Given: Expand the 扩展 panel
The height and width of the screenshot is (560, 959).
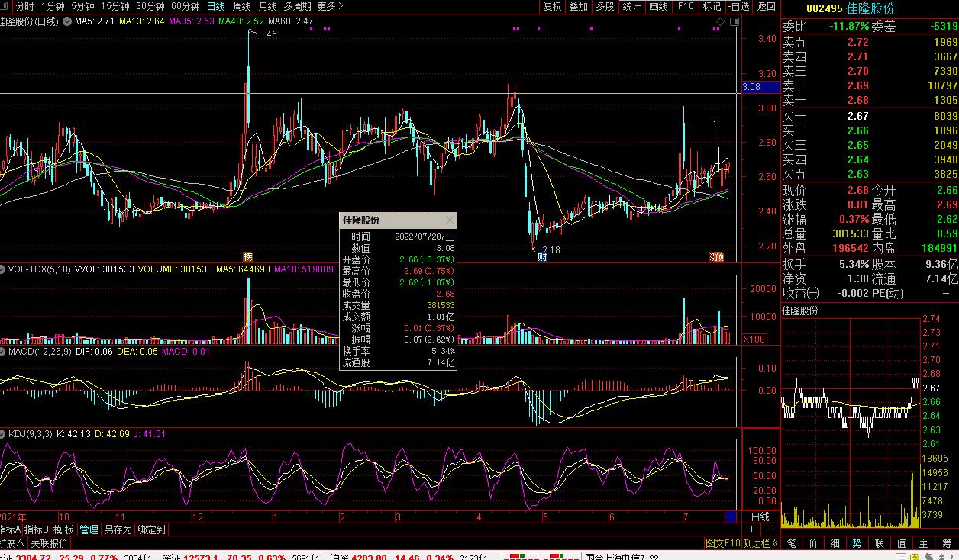Looking at the screenshot, I should point(13,543).
